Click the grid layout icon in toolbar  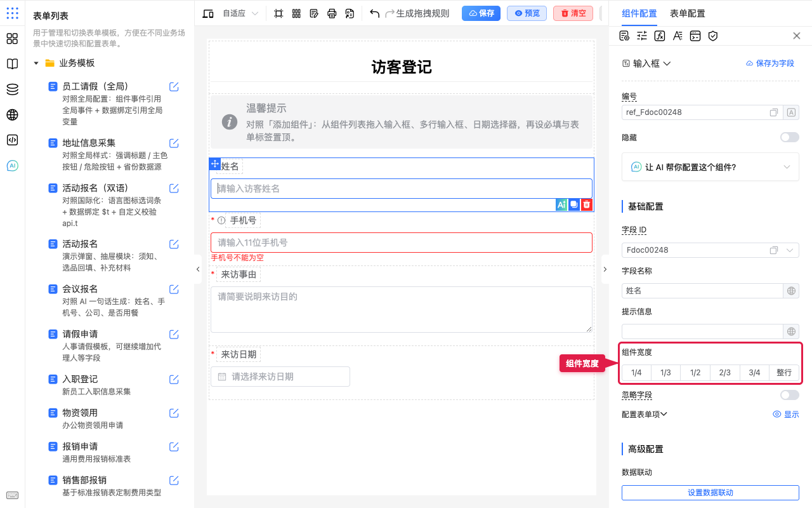296,13
